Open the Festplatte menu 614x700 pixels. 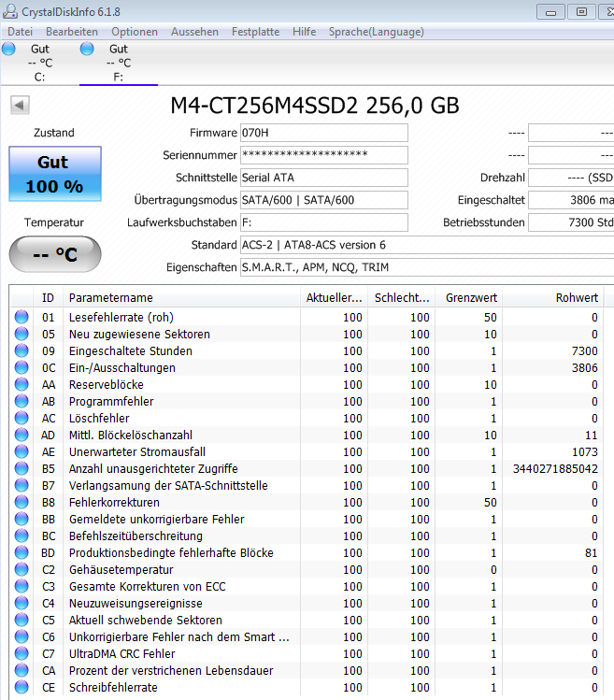coord(255,32)
